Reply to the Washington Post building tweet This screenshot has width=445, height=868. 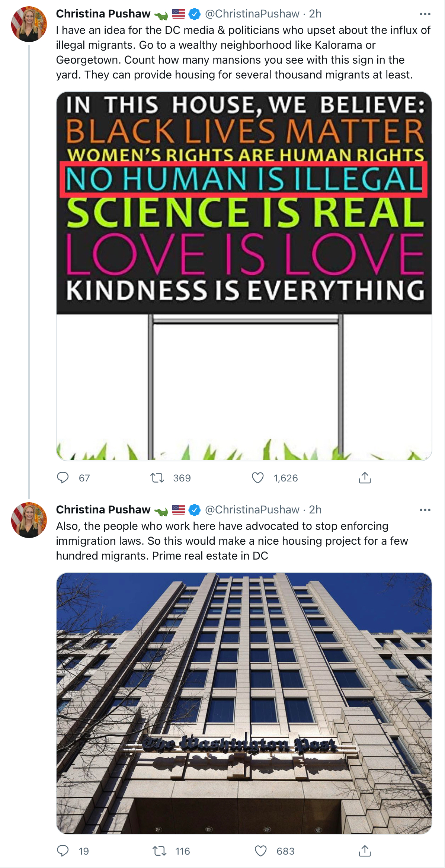[x=63, y=851]
